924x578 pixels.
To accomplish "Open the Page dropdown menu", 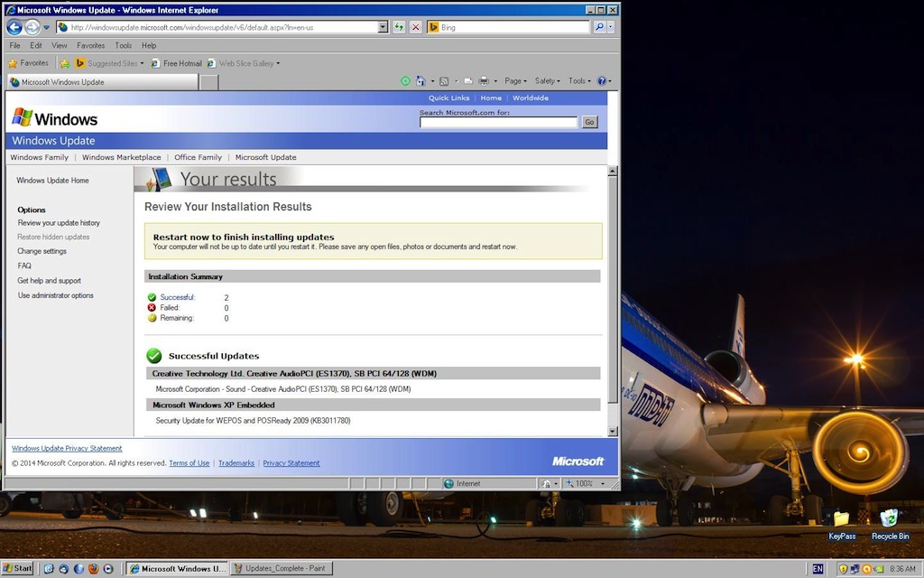I will pos(515,80).
